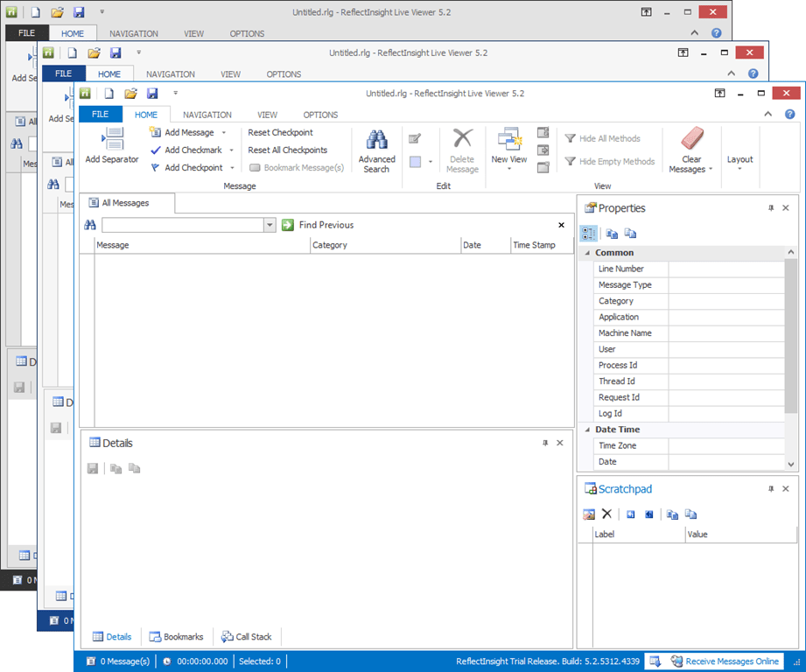Click Reset All Checkpoints button
This screenshot has width=806, height=672.
click(x=287, y=150)
